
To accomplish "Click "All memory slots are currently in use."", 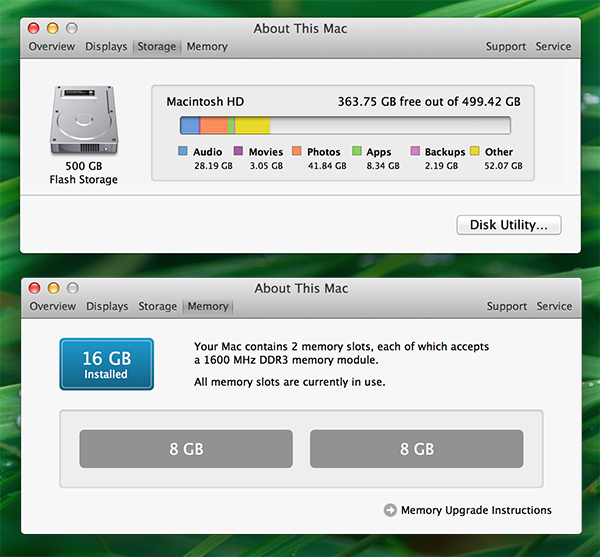I will [x=289, y=382].
